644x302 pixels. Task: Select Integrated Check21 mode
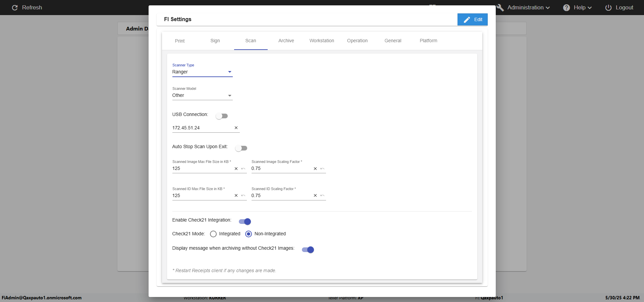[x=213, y=234]
